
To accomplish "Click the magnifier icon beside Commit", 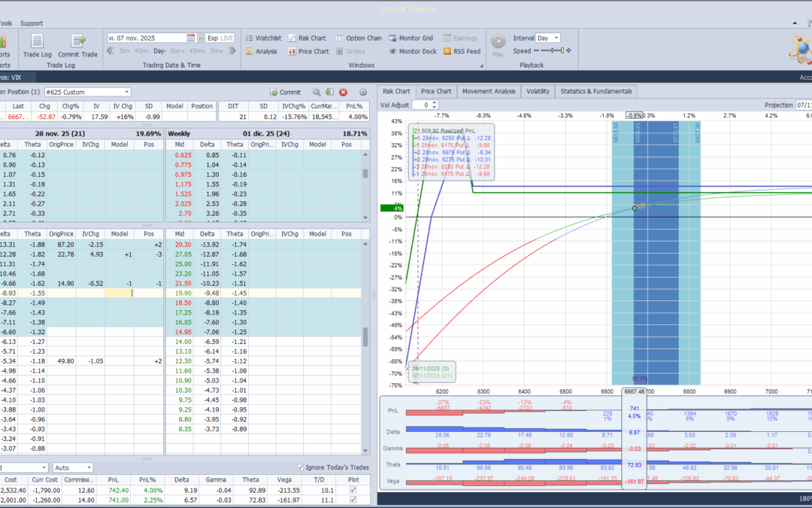I will (x=317, y=92).
